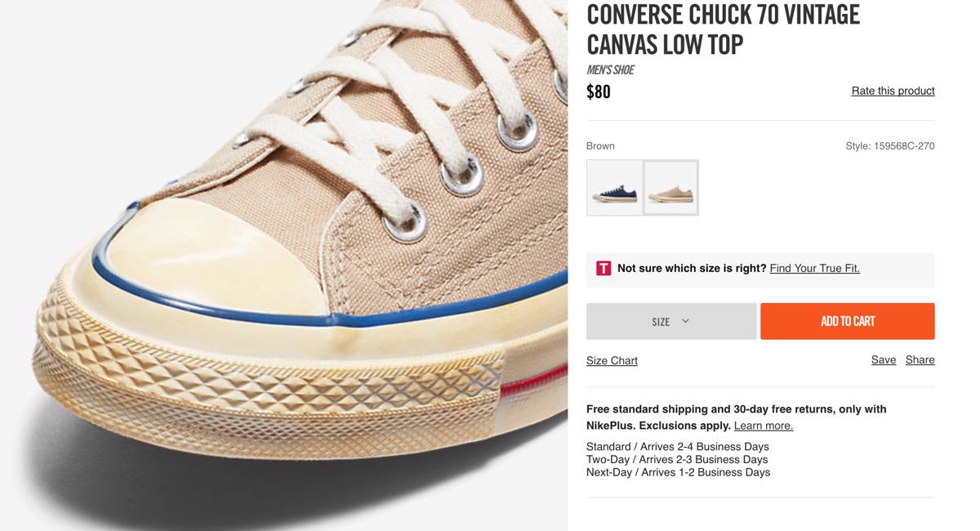Viewport: 980px width, 531px height.
Task: Open the Rate this product link
Action: (x=893, y=91)
